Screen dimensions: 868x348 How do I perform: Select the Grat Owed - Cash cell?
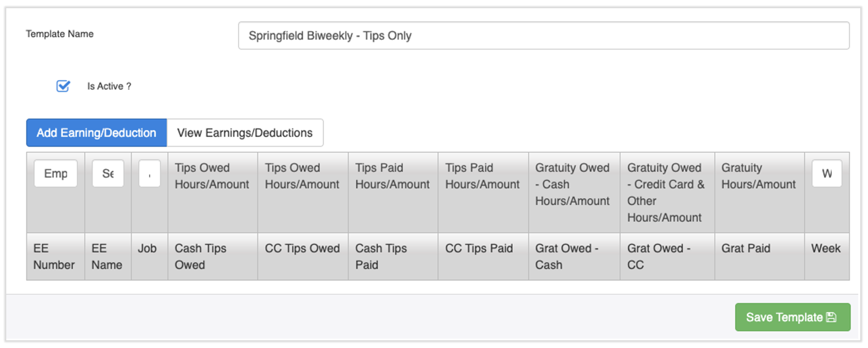point(573,256)
